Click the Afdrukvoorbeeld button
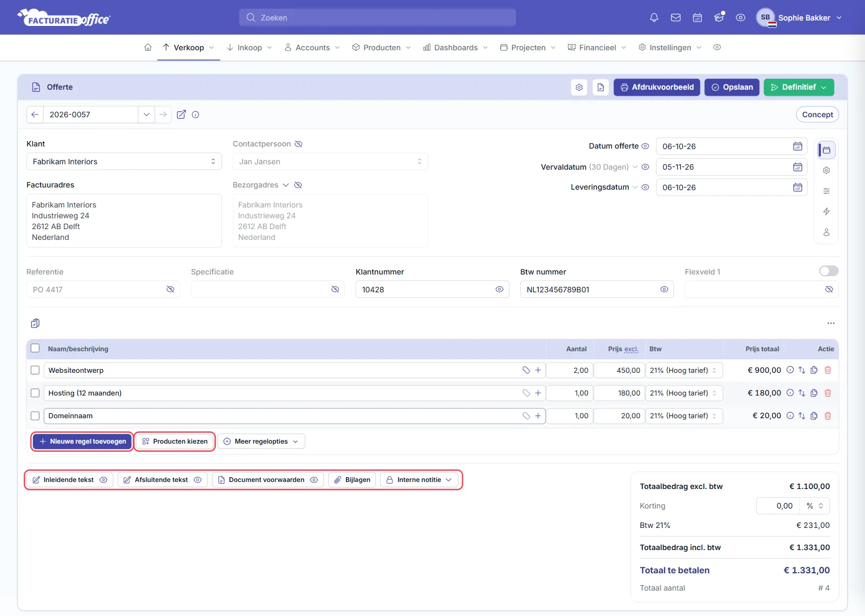865x616 pixels. click(657, 88)
